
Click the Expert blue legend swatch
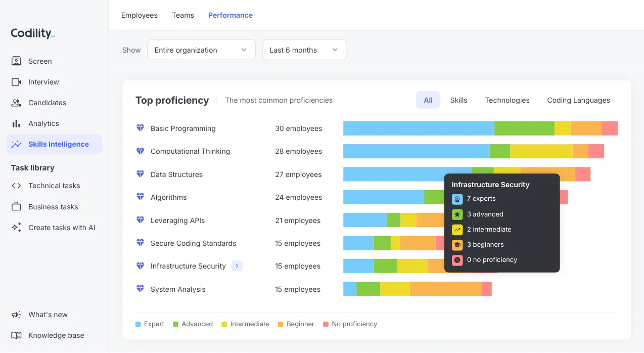click(138, 324)
